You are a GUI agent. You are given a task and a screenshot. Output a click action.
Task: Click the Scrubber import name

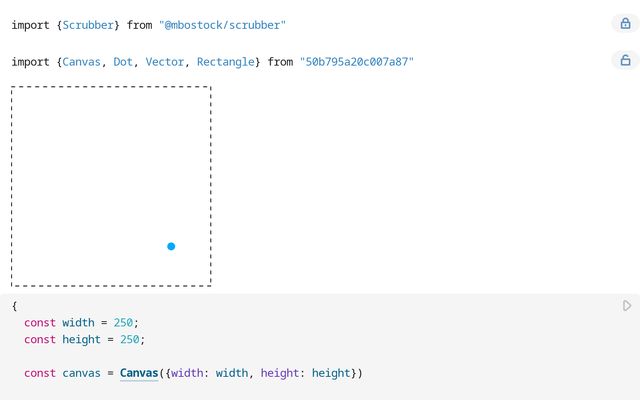(x=88, y=24)
